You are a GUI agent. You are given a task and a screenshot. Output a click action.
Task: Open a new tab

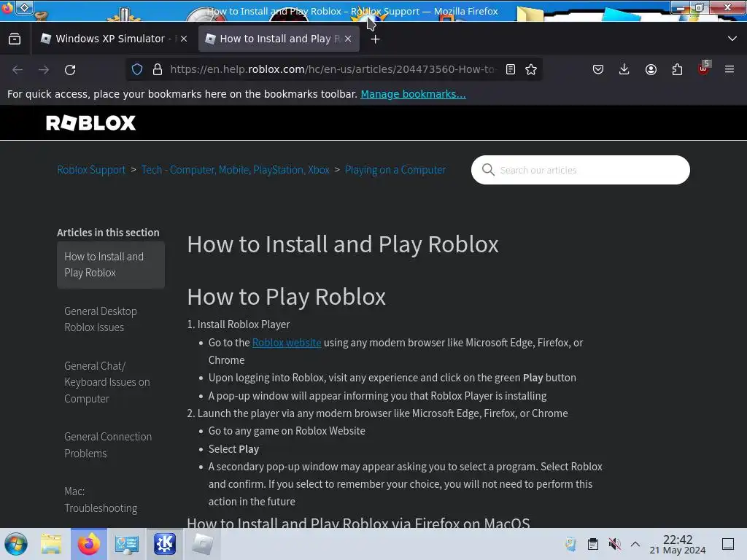[376, 39]
